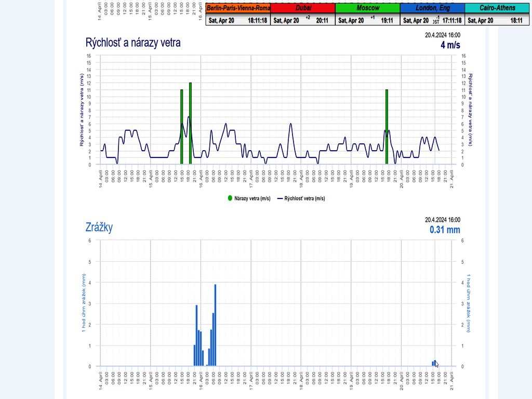
Task: Click the 0.31 mm current precipitation value
Action: point(444,230)
